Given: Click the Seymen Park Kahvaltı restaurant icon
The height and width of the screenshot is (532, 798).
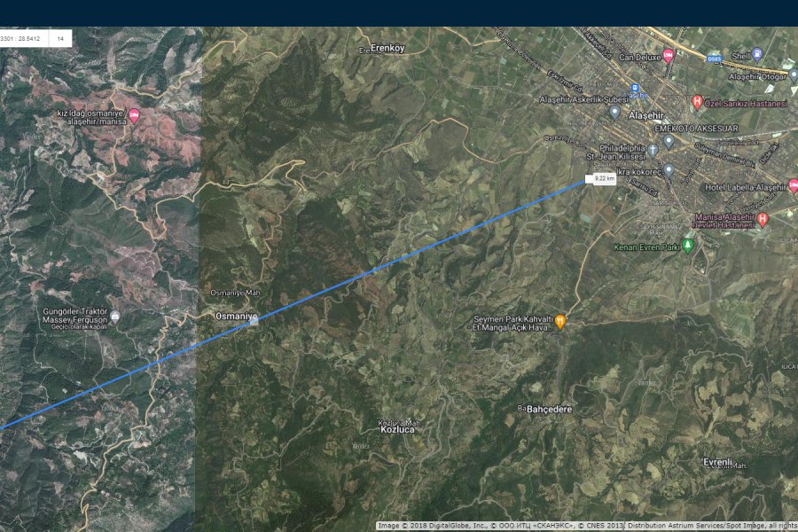Looking at the screenshot, I should tap(559, 322).
